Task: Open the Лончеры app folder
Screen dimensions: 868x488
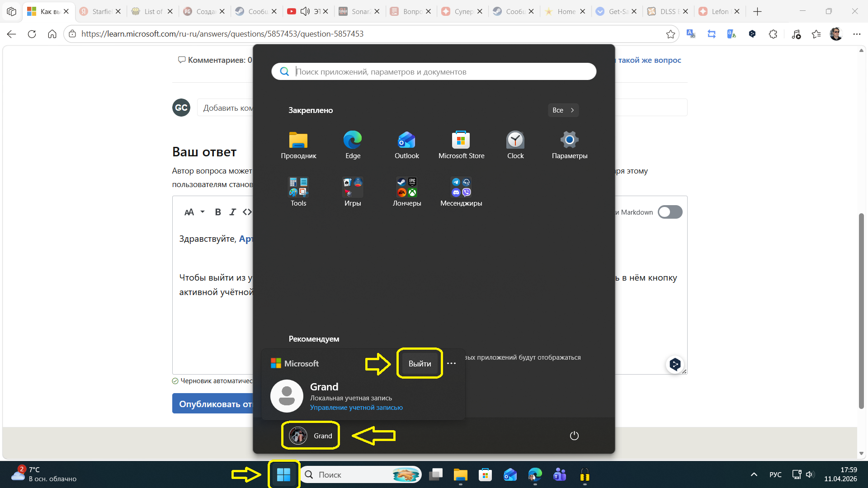Action: [x=407, y=192]
